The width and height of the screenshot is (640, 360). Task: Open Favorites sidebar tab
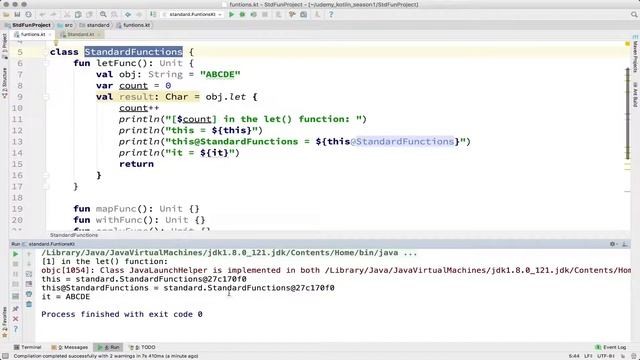(4, 322)
